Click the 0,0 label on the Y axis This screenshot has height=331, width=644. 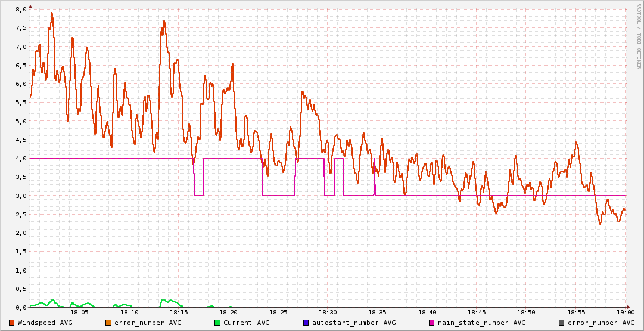[x=21, y=307]
